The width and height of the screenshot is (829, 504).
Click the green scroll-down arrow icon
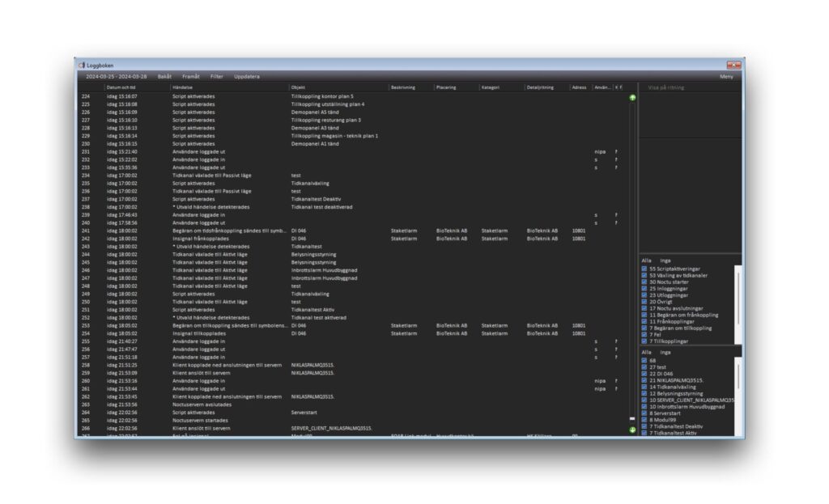click(x=632, y=430)
